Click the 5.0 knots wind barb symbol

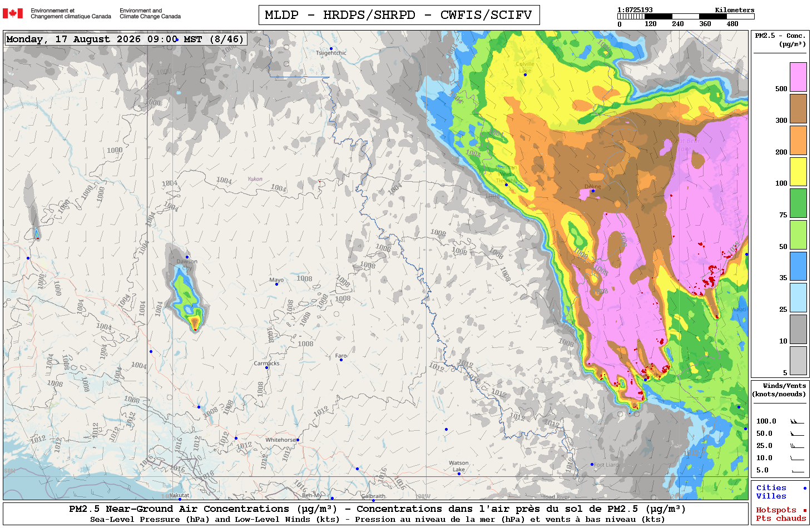pos(797,471)
